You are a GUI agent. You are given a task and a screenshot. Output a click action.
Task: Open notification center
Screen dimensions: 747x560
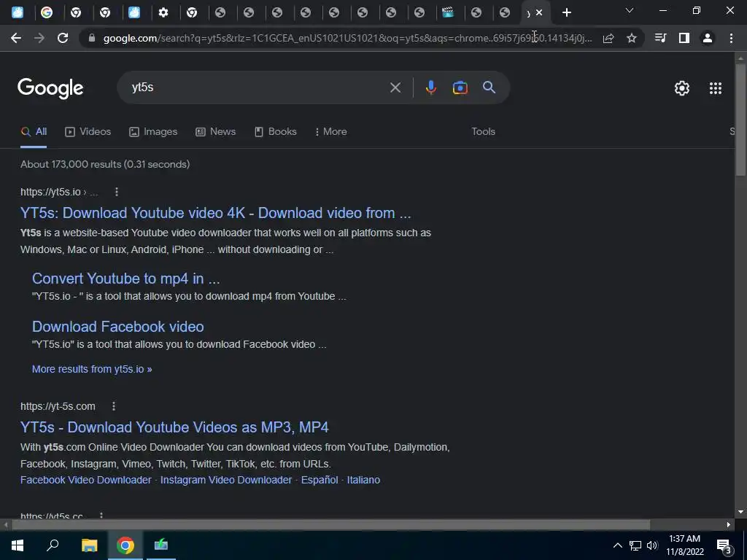coord(724,546)
